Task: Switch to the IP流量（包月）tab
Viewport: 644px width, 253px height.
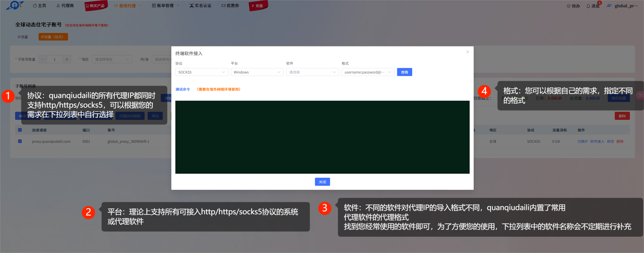Action: point(53,37)
